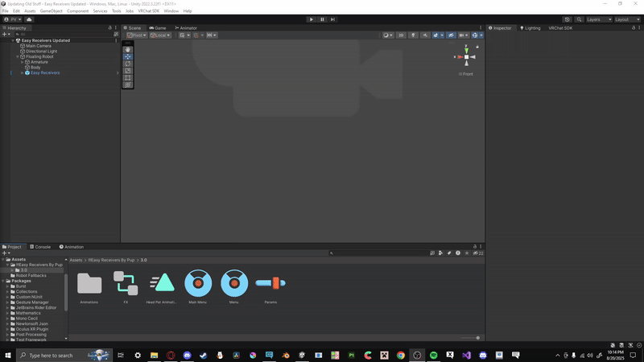Image resolution: width=644 pixels, height=362 pixels.
Task: Toggle scene lighting with the lightbulb button
Action: (414, 35)
